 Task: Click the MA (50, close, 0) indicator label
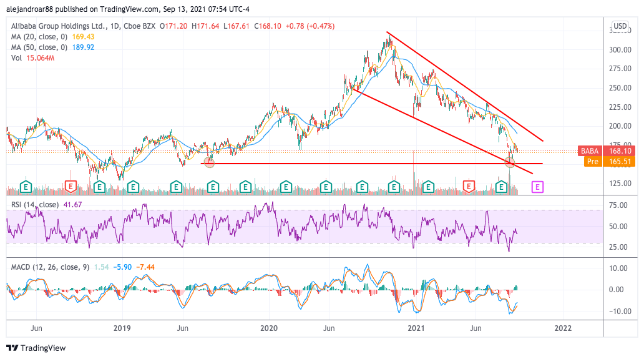(x=39, y=47)
